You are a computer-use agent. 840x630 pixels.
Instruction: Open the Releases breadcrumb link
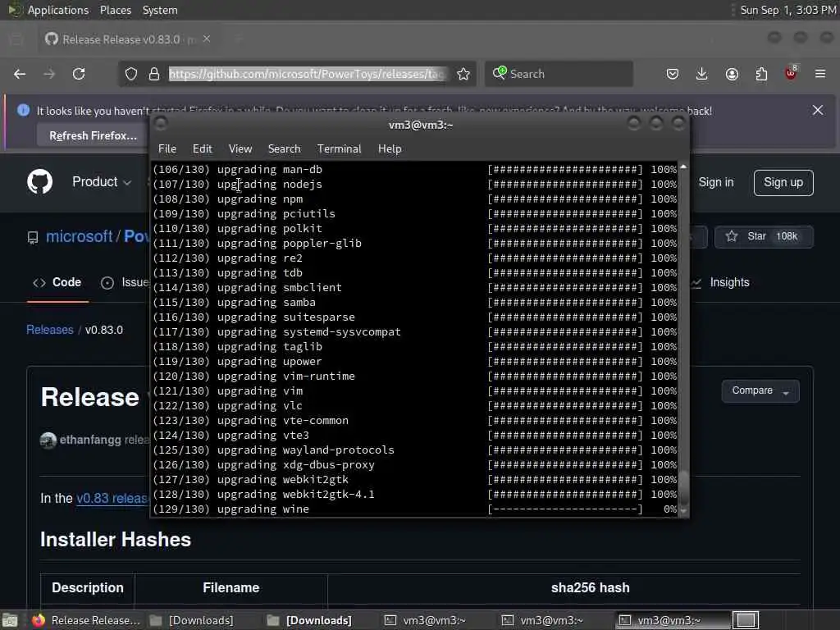click(50, 330)
